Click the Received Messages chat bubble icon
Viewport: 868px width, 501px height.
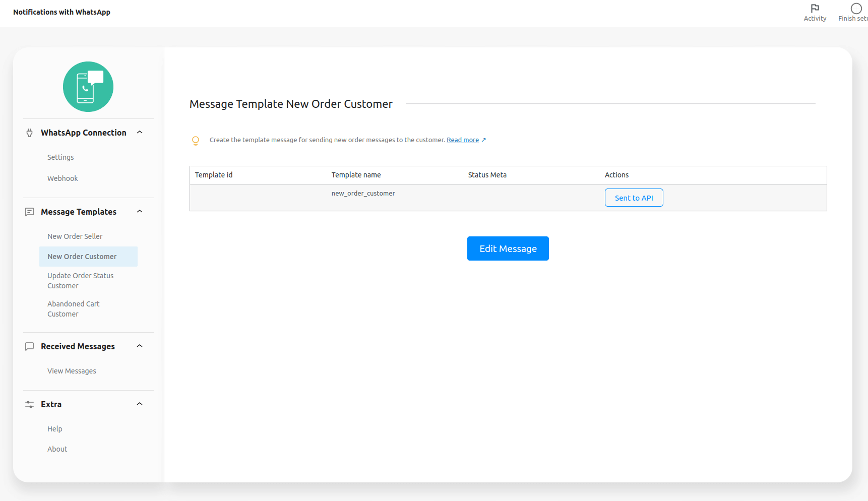point(29,346)
